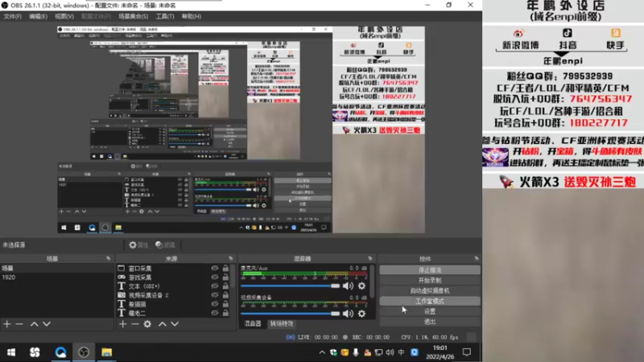Image resolution: width=644 pixels, height=362 pixels.
Task: Click the 停止推流 stop streaming button
Action: pyautogui.click(x=430, y=270)
